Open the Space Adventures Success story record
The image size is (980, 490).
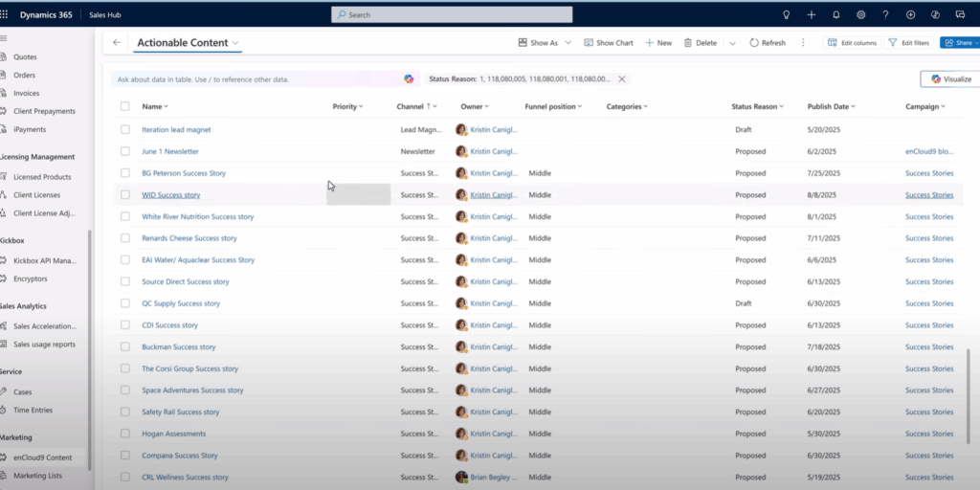click(192, 390)
